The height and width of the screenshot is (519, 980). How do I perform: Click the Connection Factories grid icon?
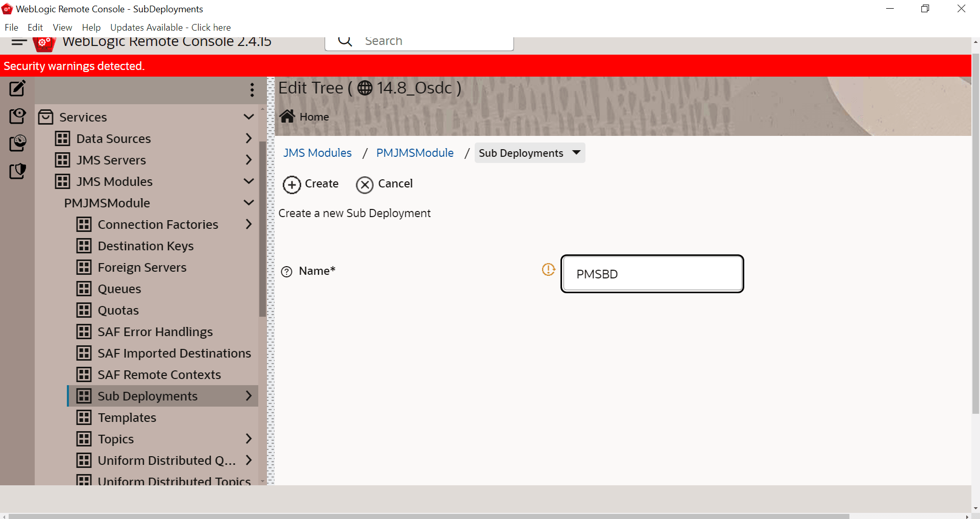[84, 224]
